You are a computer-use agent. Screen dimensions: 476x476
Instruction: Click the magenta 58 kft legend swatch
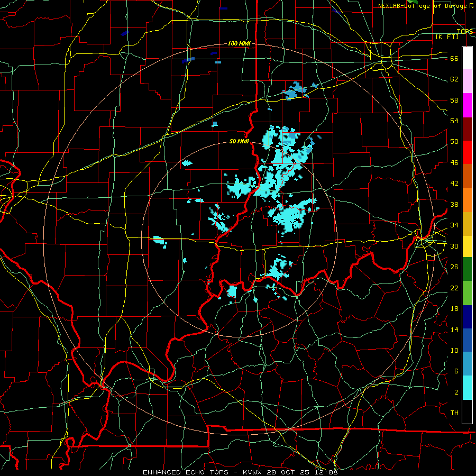point(467,105)
